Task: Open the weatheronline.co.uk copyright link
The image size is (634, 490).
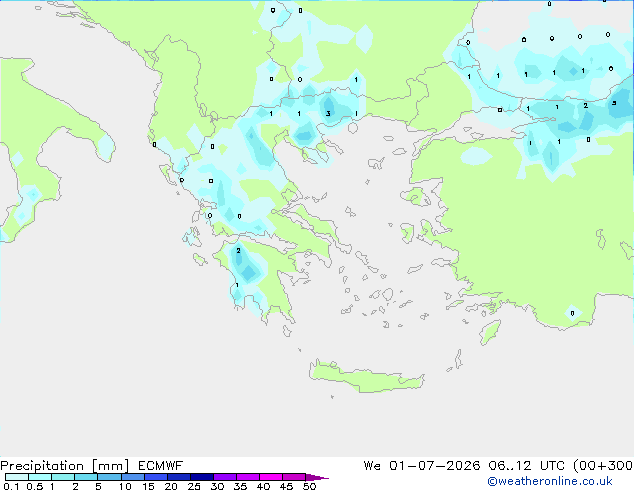Action: (549, 481)
